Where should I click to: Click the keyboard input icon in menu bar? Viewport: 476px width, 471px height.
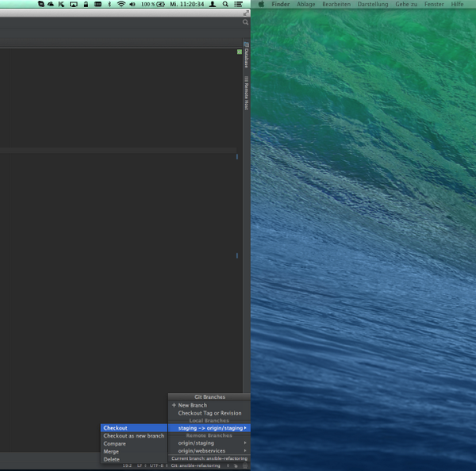tap(98, 4)
